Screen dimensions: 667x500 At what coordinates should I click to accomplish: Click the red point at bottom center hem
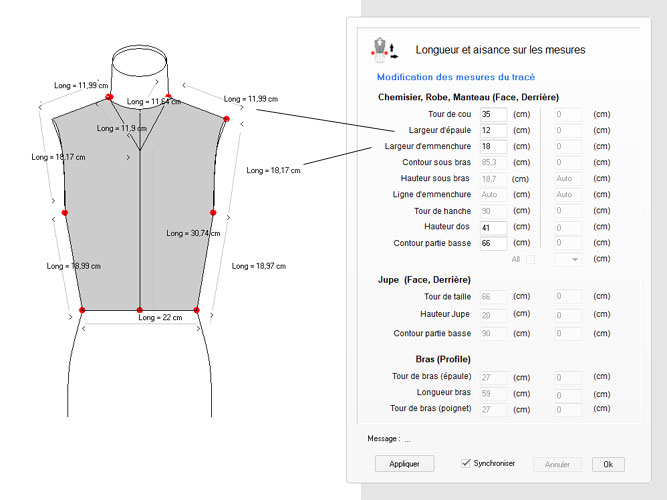pos(139,310)
